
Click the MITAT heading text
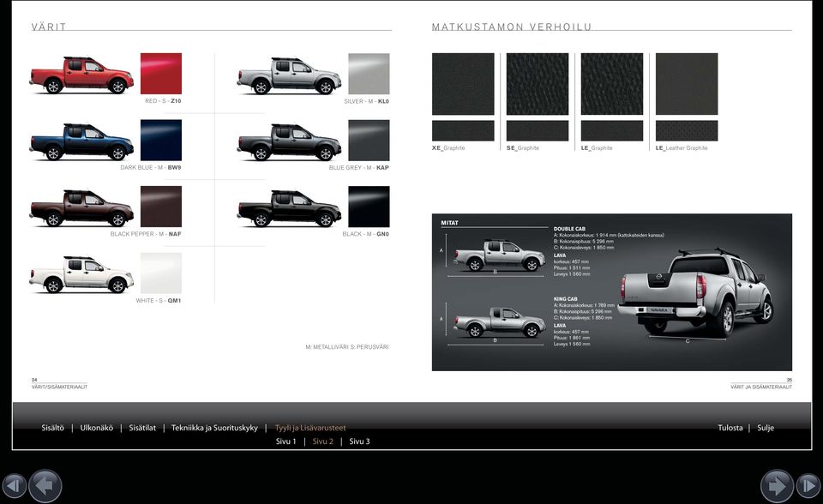tap(449, 223)
